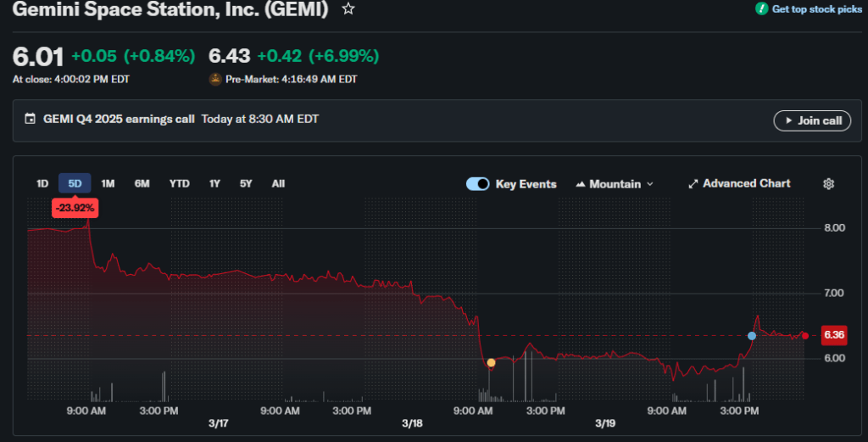The image size is (868, 442).
Task: Select the 1D time range
Action: (x=42, y=183)
